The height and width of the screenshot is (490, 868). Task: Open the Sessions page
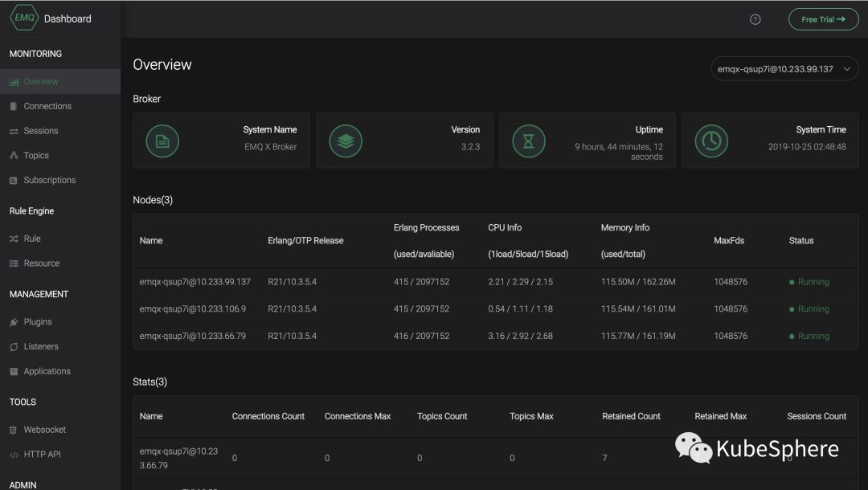click(60, 131)
